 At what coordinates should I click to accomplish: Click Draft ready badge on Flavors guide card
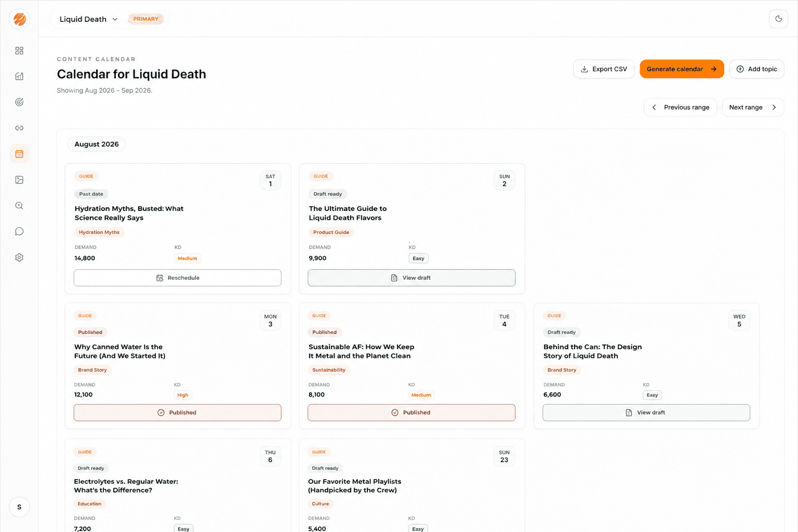point(328,194)
